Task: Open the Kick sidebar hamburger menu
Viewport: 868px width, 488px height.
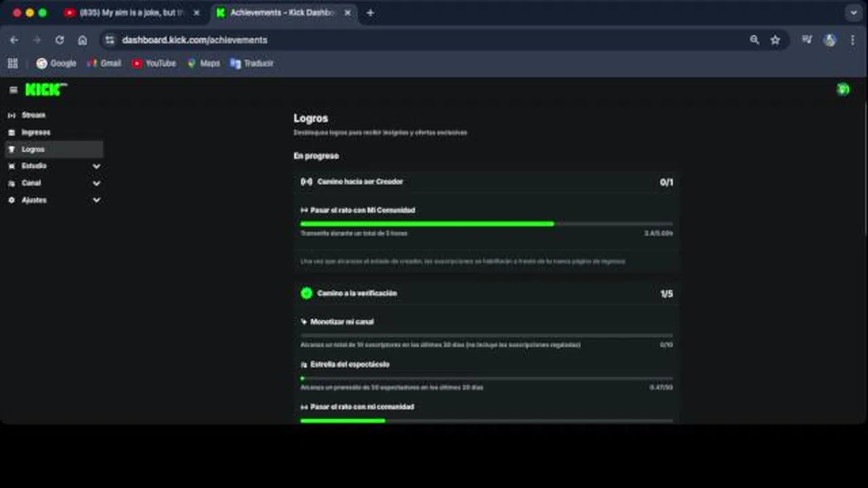Action: 13,89
